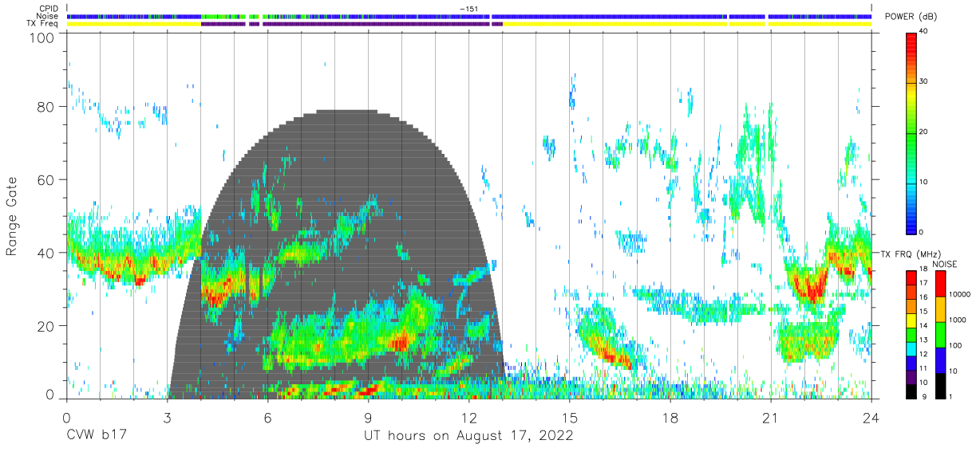
Task: Click the 18 hour tick on time axis
Action: click(670, 417)
